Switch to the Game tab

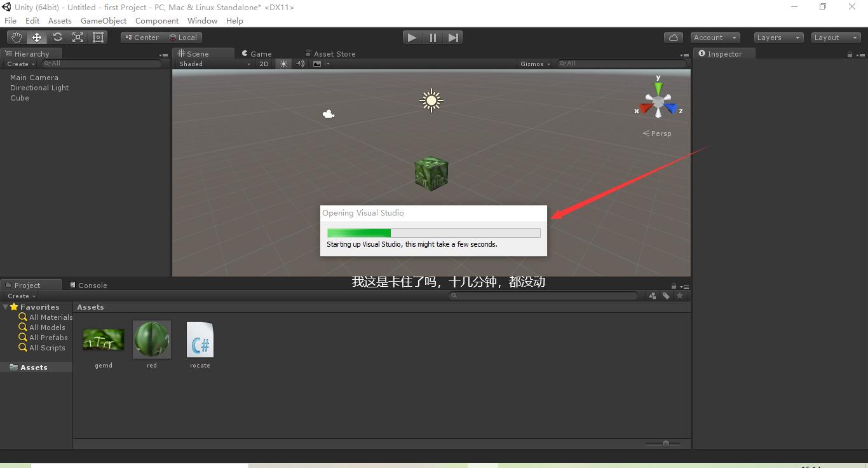[x=257, y=53]
